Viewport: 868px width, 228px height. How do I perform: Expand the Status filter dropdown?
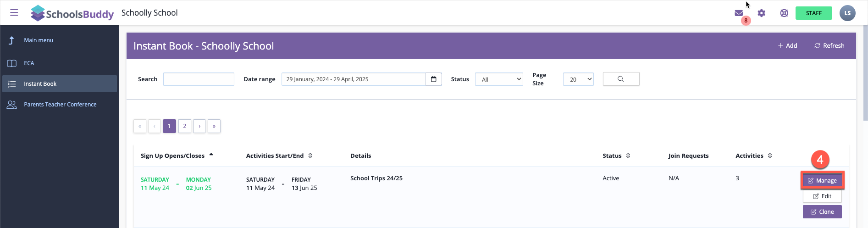click(x=499, y=79)
